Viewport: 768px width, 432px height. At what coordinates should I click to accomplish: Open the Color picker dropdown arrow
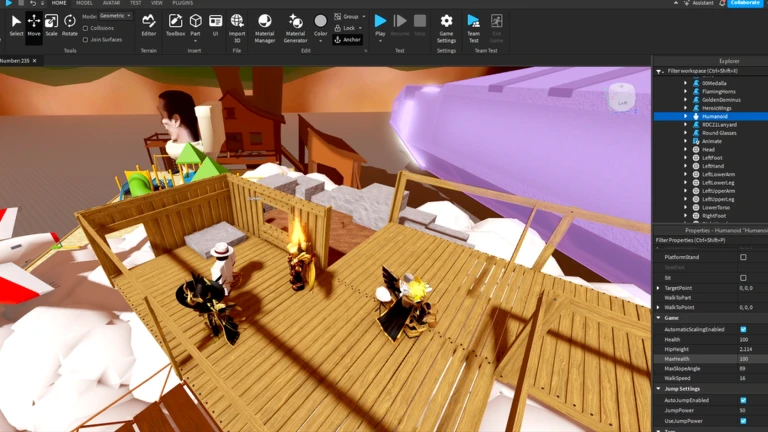(x=320, y=41)
